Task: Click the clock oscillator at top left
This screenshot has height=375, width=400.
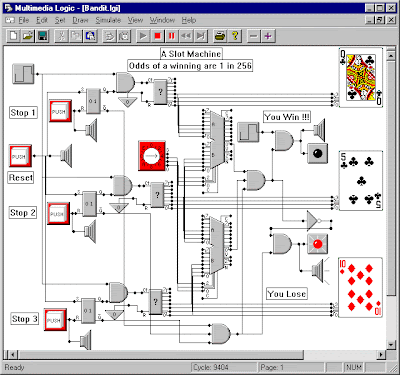Action: tap(23, 74)
